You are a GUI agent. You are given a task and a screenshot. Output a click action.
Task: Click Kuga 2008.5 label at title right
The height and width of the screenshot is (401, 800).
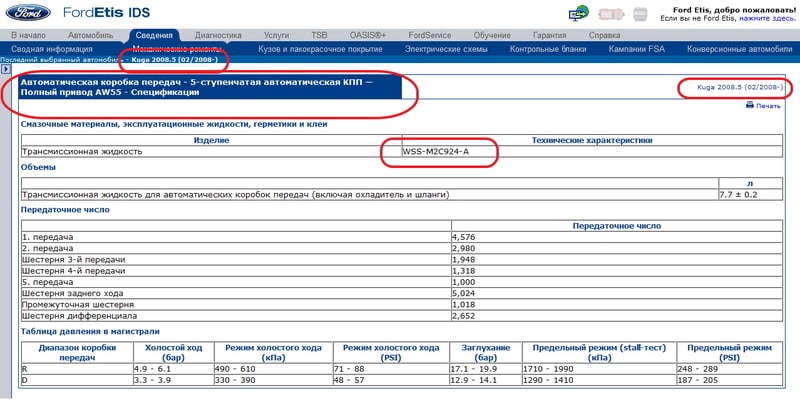tap(740, 87)
